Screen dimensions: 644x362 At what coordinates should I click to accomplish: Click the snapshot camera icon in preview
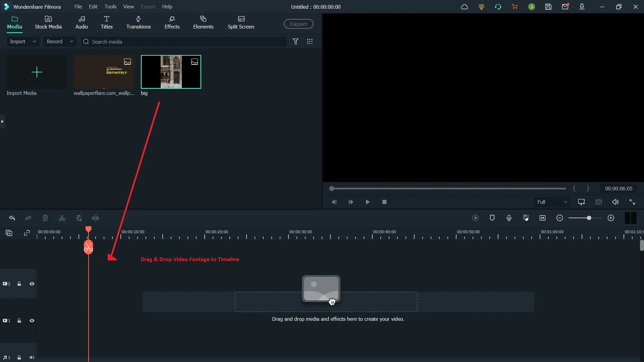coord(598,202)
